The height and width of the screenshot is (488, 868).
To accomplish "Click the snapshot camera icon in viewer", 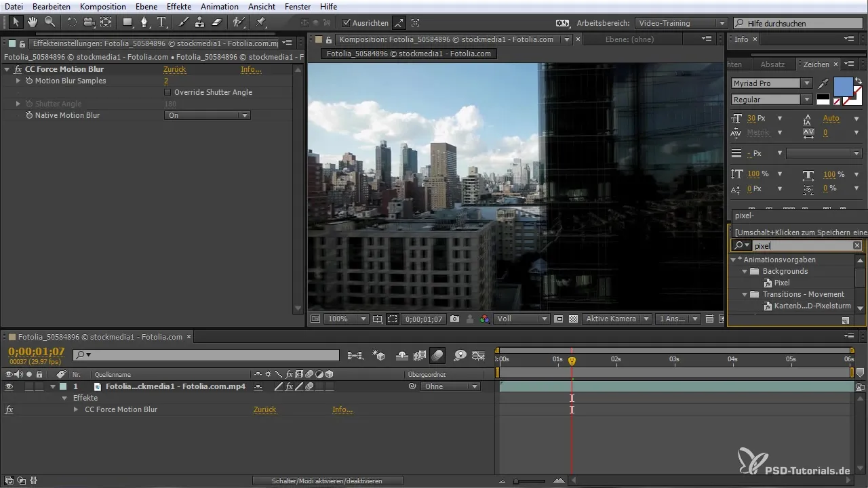I will (x=454, y=319).
